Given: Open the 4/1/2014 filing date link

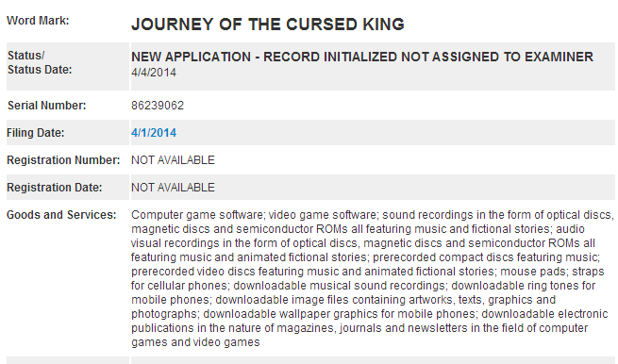Looking at the screenshot, I should pyautogui.click(x=154, y=133).
